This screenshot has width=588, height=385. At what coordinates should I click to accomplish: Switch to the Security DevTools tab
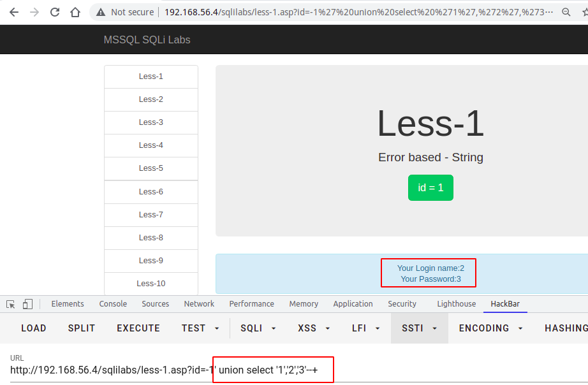402,304
